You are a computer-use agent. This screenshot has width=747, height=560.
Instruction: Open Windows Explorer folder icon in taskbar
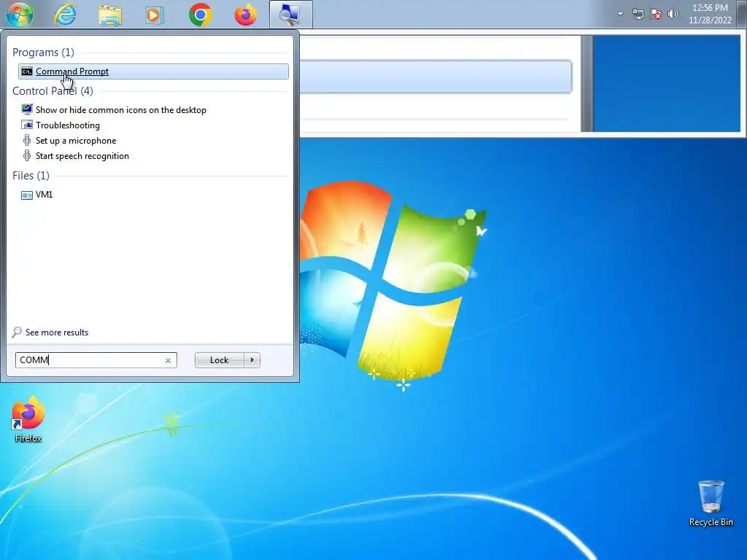pos(110,15)
